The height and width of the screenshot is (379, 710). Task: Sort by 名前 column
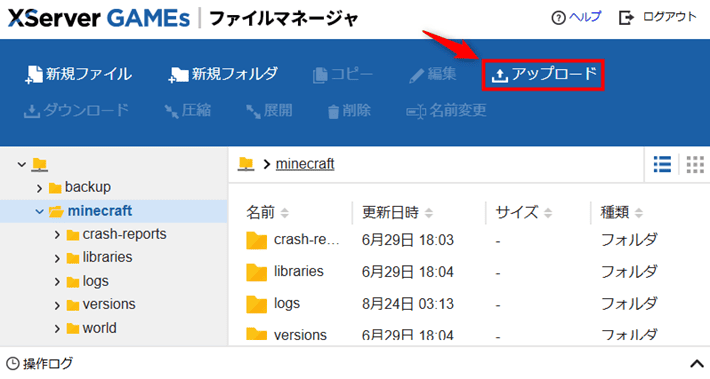pyautogui.click(x=267, y=212)
